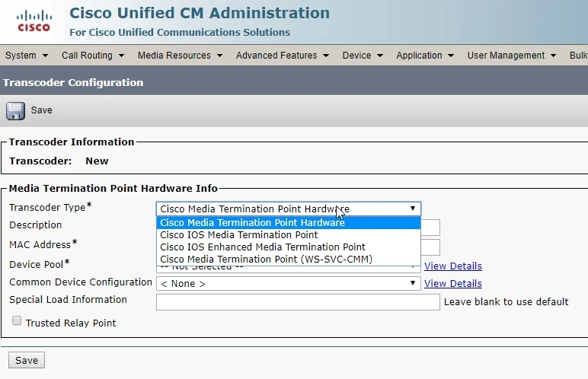Open the User Management menu

point(511,56)
